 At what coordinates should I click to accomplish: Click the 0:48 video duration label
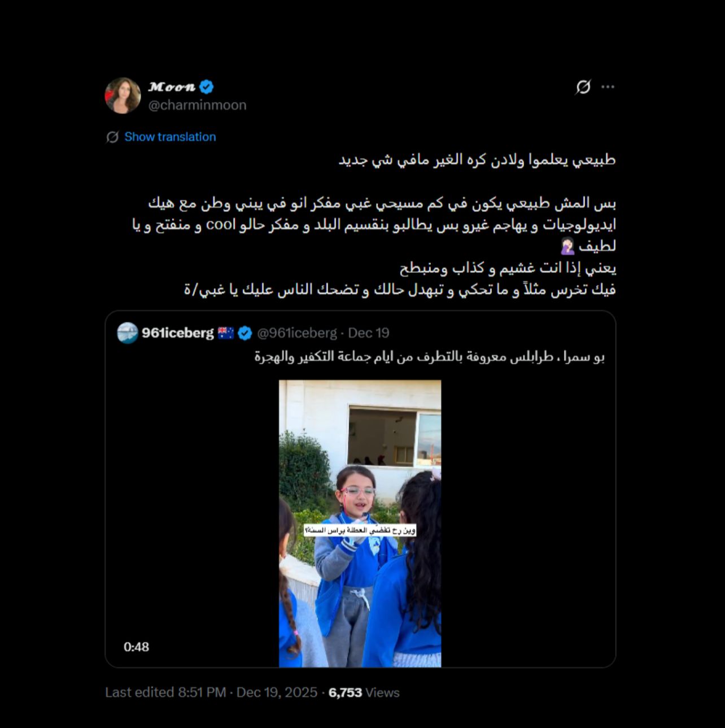tap(137, 647)
